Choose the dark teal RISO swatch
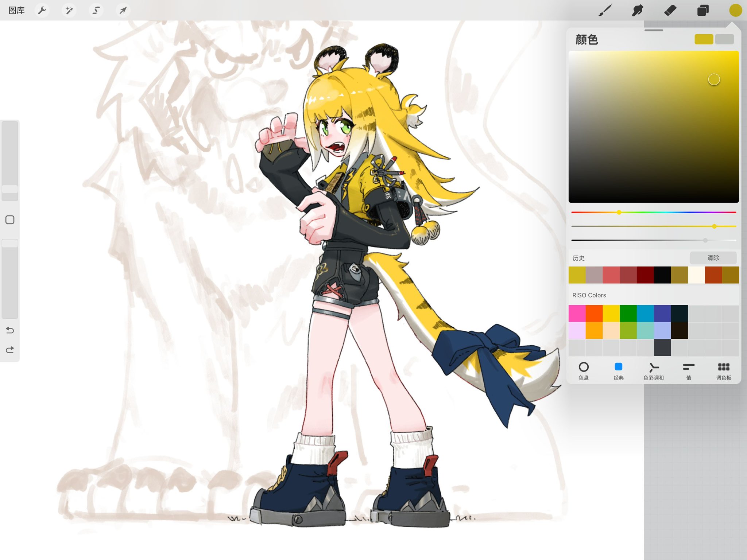Image resolution: width=747 pixels, height=560 pixels. click(x=679, y=314)
